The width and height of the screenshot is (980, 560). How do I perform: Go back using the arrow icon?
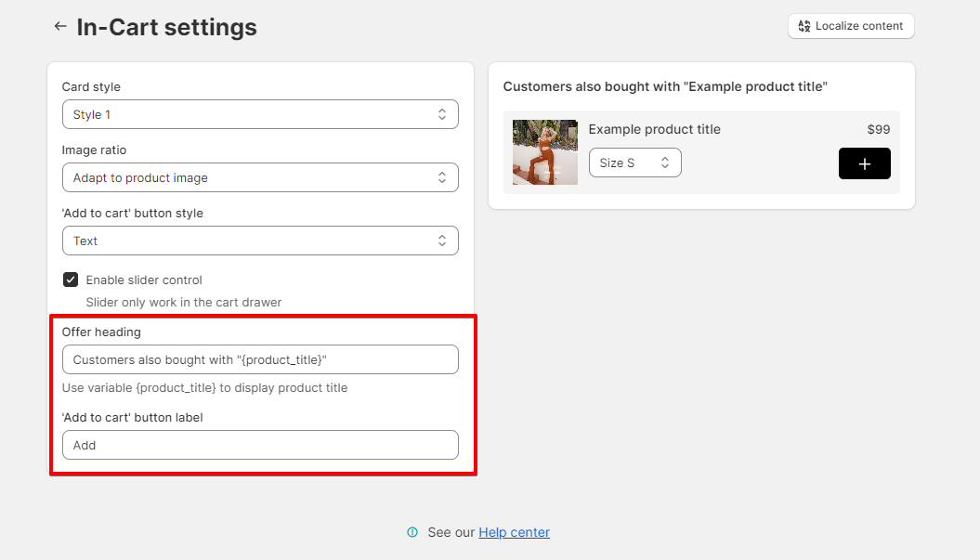click(x=60, y=26)
